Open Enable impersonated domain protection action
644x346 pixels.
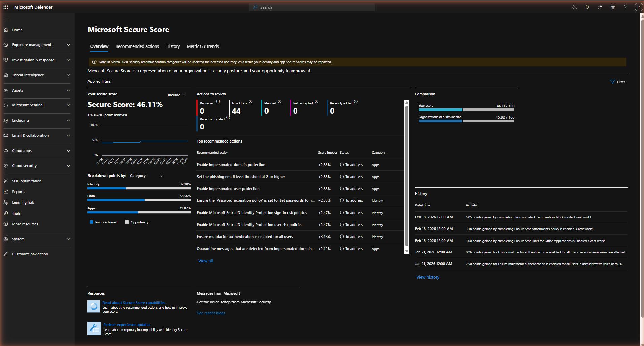coord(231,165)
